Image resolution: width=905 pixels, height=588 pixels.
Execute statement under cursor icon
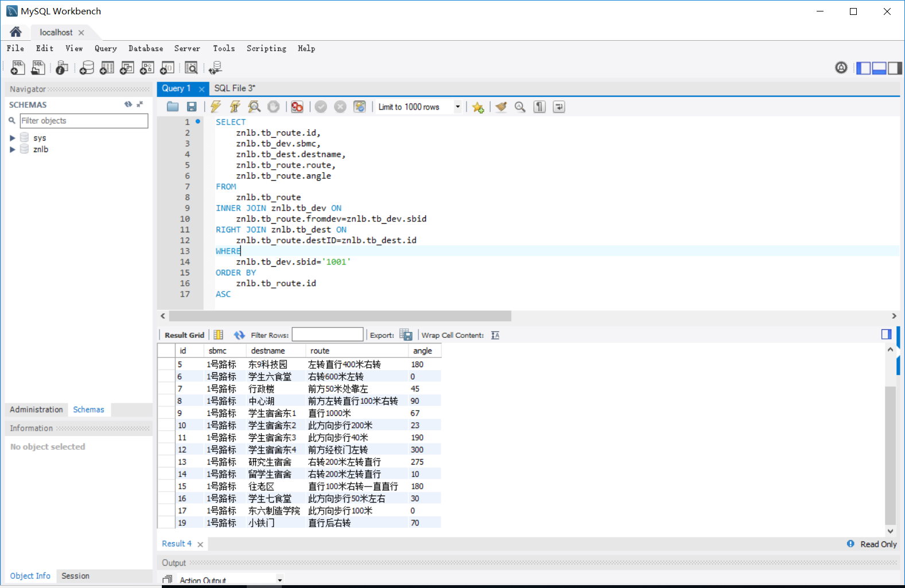pyautogui.click(x=235, y=107)
